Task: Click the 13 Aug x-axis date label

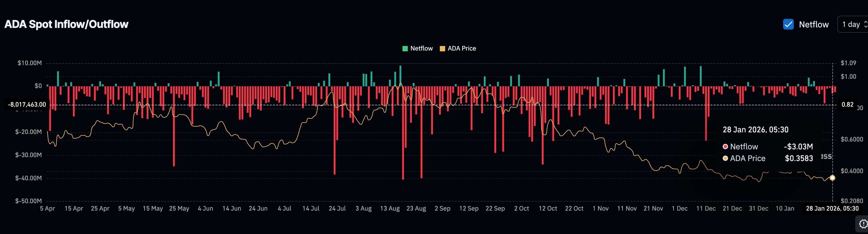Action: click(390, 208)
